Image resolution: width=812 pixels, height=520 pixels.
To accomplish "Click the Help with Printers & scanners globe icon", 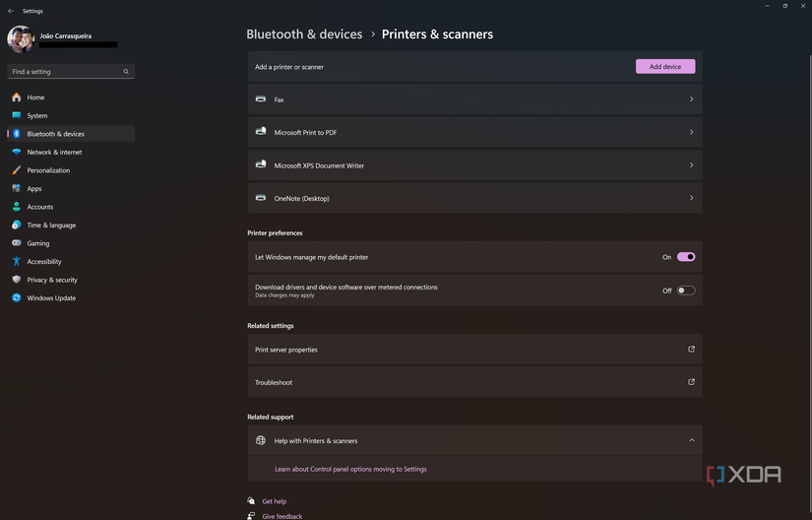I will click(x=261, y=440).
